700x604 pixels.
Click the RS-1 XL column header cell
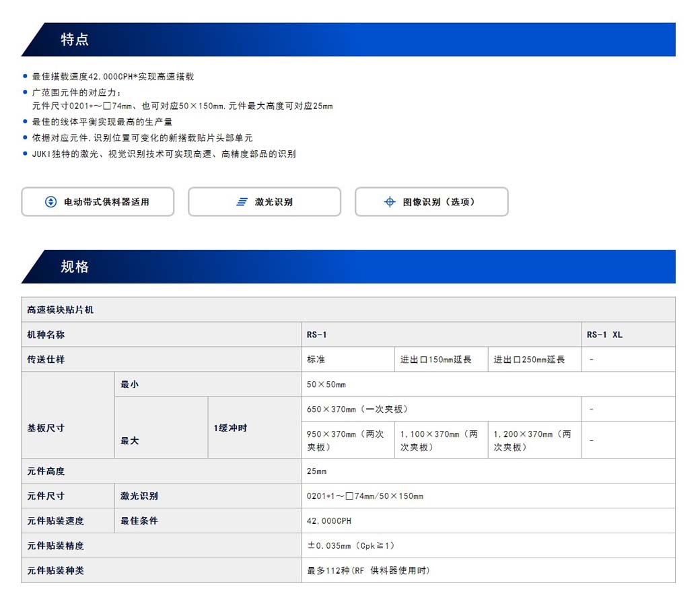coord(627,335)
